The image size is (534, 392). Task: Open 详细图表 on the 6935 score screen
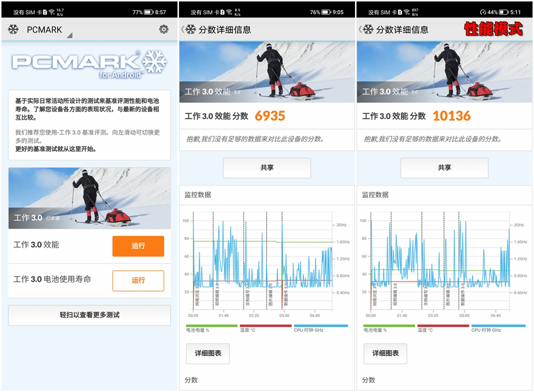[208, 353]
